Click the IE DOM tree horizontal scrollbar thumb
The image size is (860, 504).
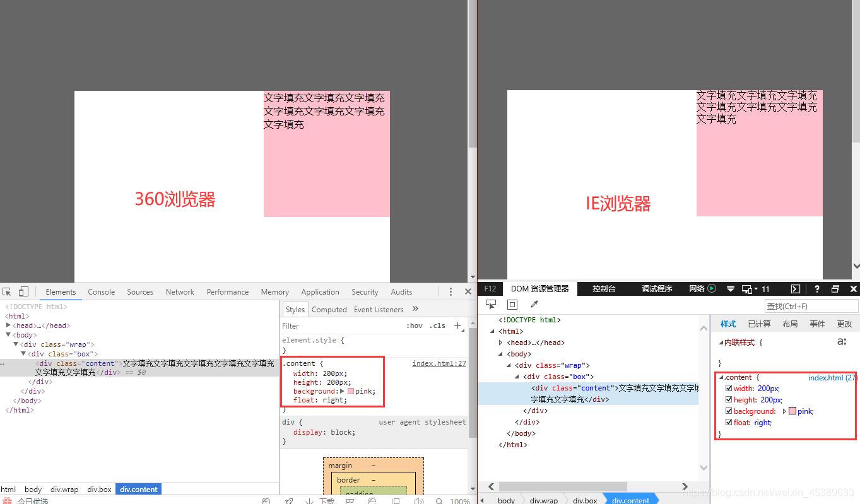click(x=563, y=486)
